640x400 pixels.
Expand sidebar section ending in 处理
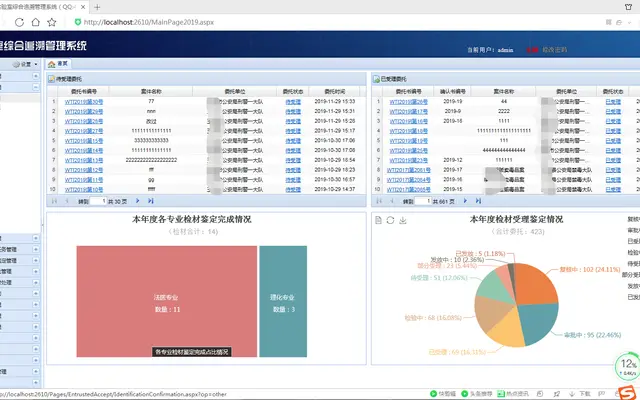click(x=36, y=282)
